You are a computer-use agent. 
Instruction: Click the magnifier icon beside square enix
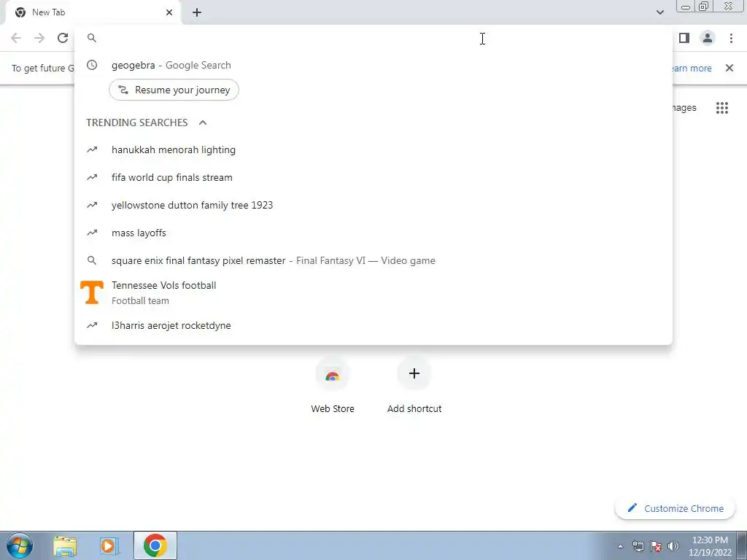pos(92,260)
